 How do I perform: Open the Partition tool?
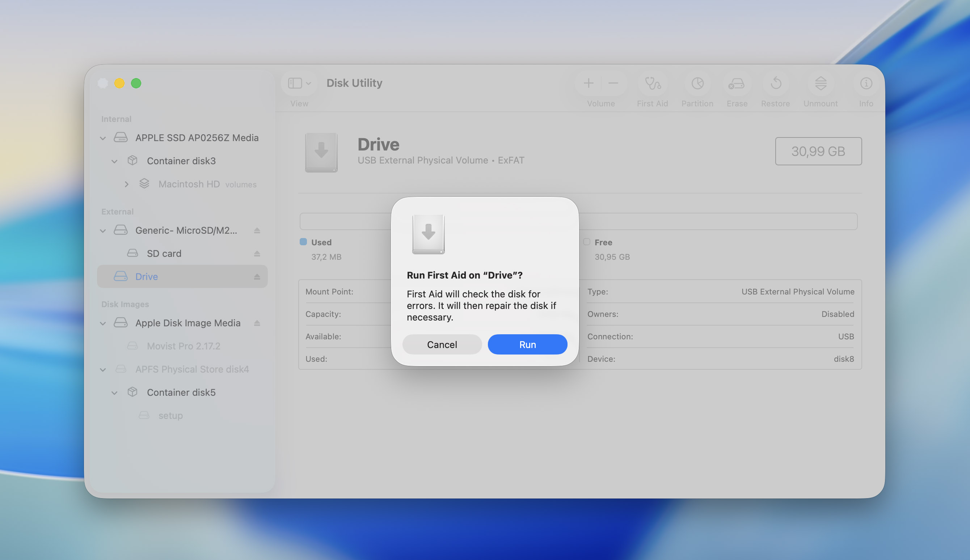point(697,83)
